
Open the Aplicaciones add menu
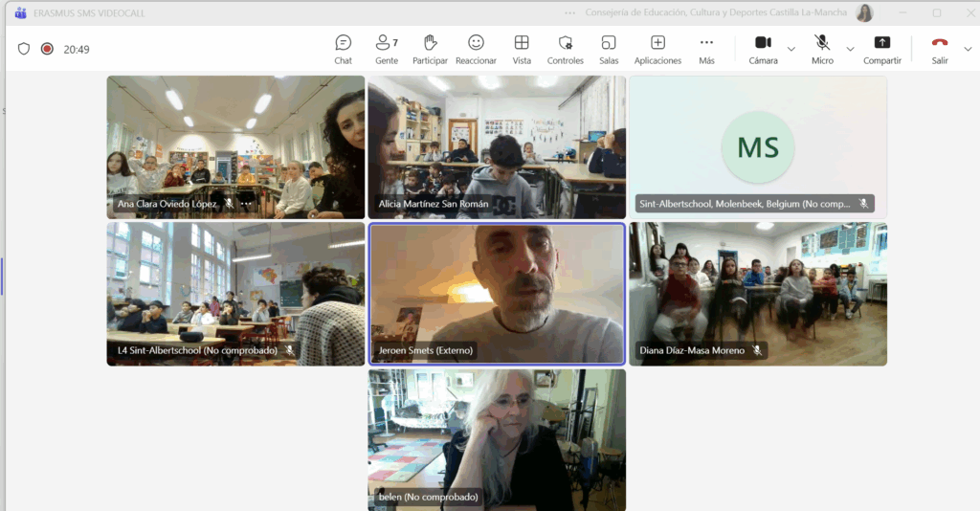(x=657, y=49)
